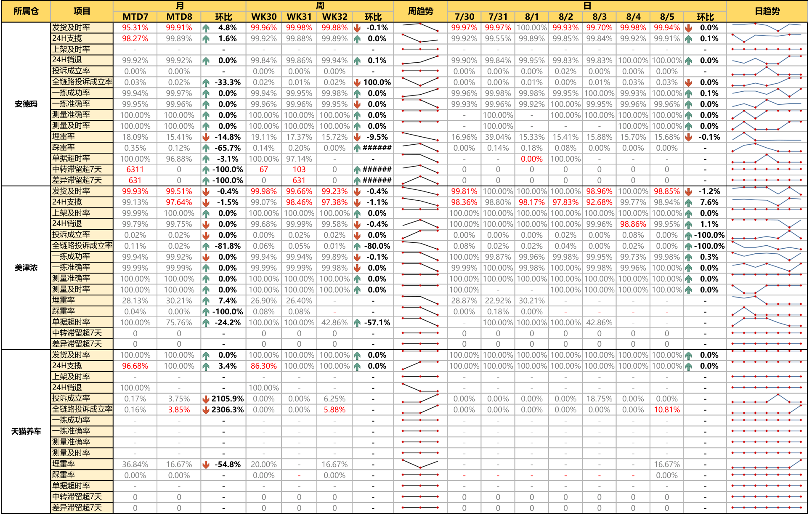
Task: Select the arrow icon beside -80.0%
Action: click(x=357, y=247)
